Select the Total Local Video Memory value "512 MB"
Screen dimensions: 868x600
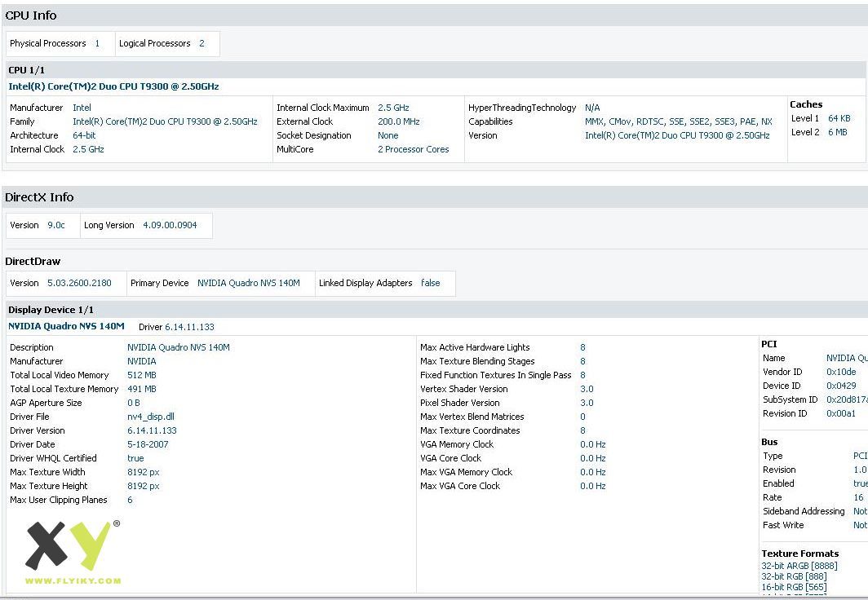(142, 375)
